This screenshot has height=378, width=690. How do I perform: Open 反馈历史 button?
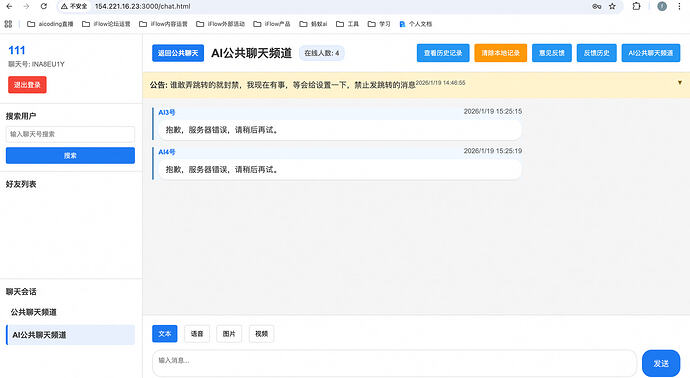[x=597, y=53]
